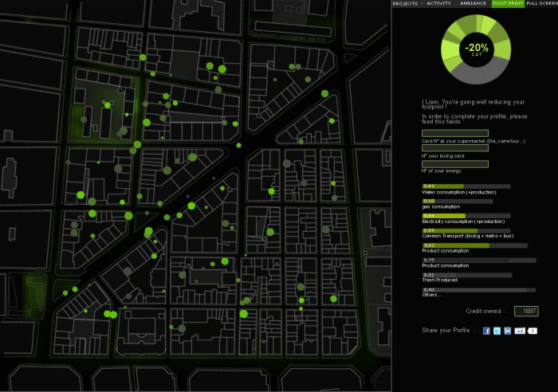Viewport: 558px width, 392px height.
Task: Focus the supermarket card number field
Action: [455, 133]
